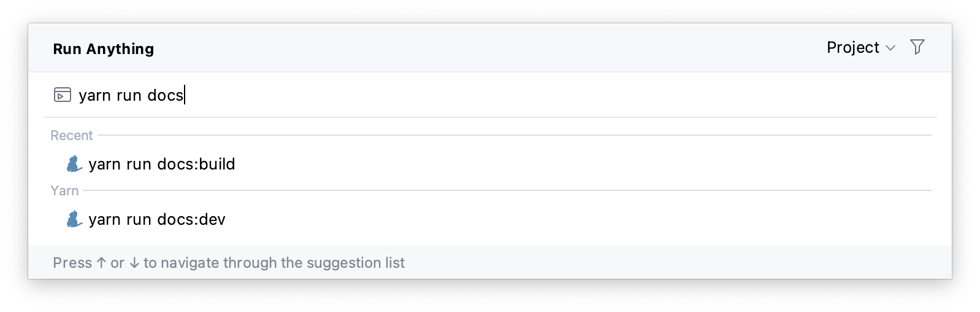Click the word "dev" in the Yarn suggestion
Image resolution: width=980 pixels, height=312 pixels.
[x=213, y=219]
